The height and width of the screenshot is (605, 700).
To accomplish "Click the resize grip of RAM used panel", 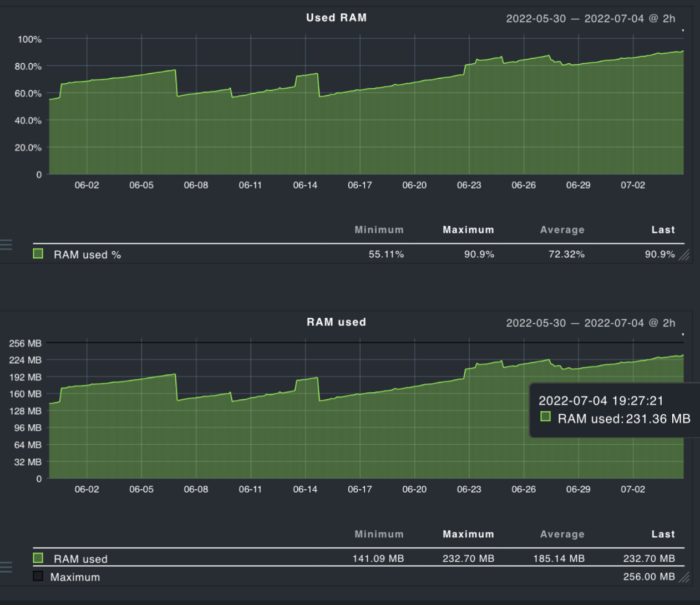I will tap(684, 577).
